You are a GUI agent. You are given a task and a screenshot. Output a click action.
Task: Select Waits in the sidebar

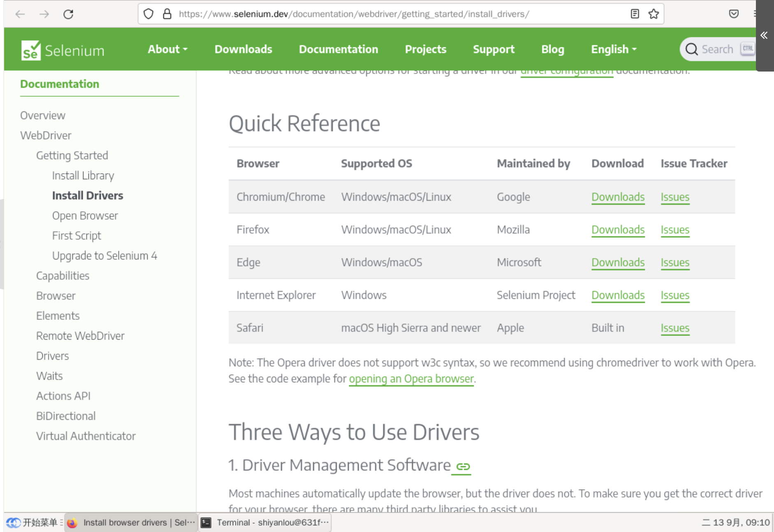(49, 376)
